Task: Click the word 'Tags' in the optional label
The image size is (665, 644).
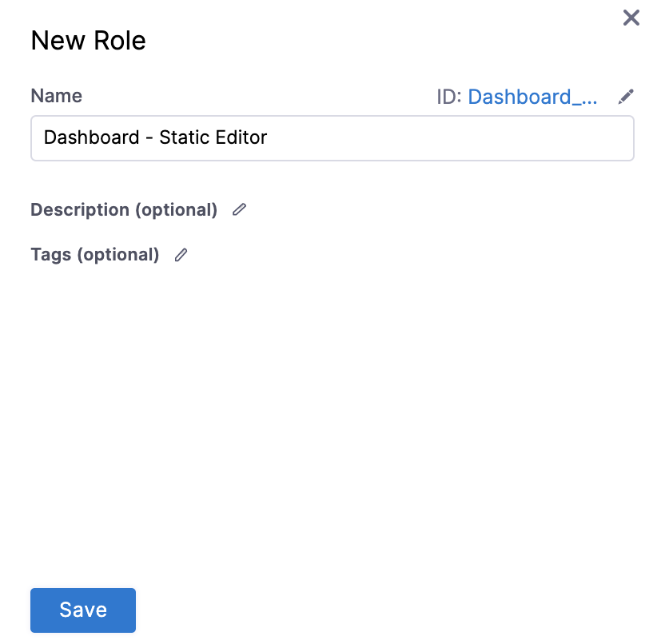Action: tap(50, 255)
